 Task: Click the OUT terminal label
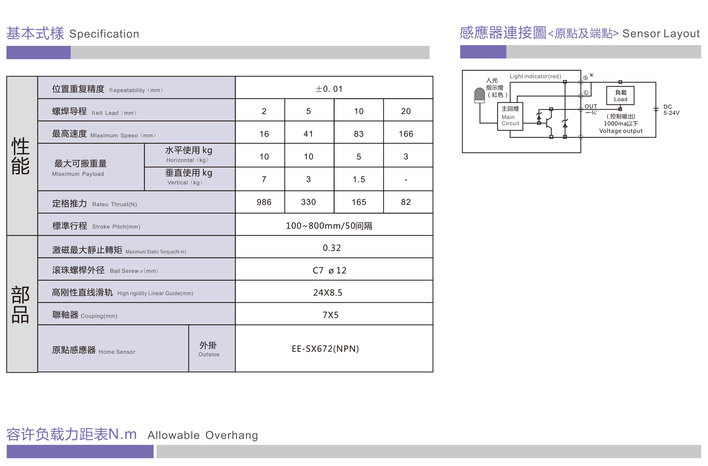click(x=591, y=106)
